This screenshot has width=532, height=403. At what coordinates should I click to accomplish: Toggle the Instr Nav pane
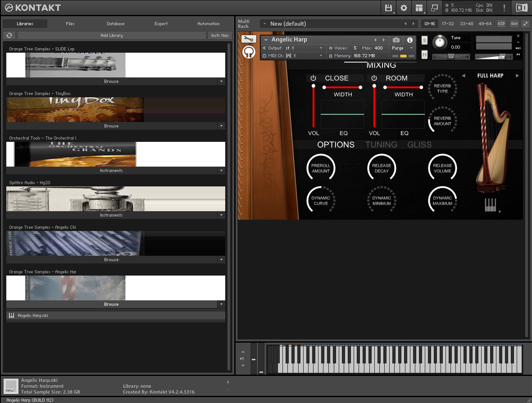pos(220,35)
